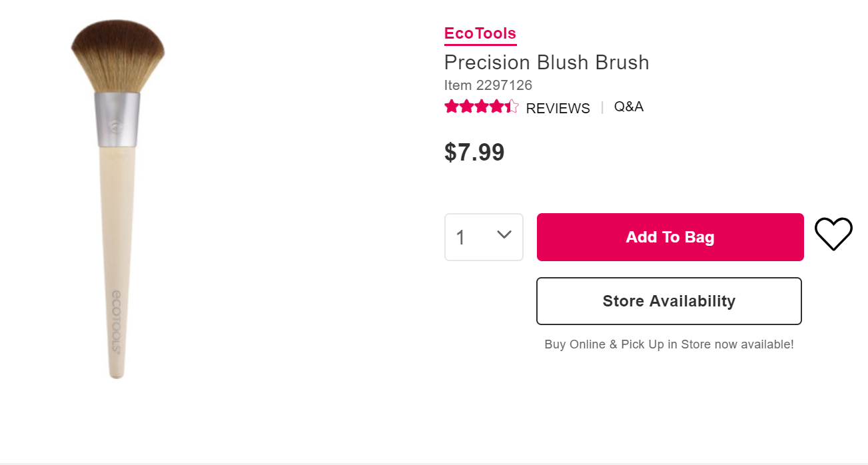This screenshot has height=465, width=868.
Task: Click the ecotools logo on brush handle
Action: (115, 322)
